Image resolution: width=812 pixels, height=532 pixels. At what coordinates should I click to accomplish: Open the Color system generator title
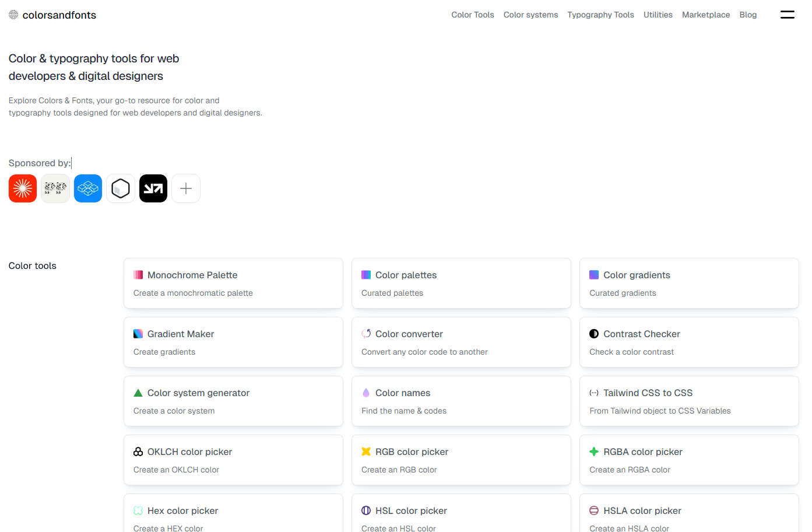pyautogui.click(x=198, y=393)
